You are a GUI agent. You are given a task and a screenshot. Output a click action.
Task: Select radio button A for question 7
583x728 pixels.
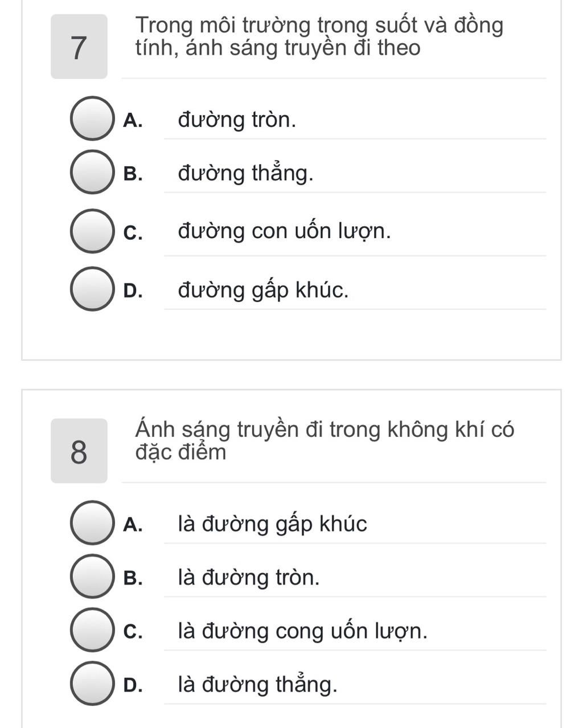92,118
